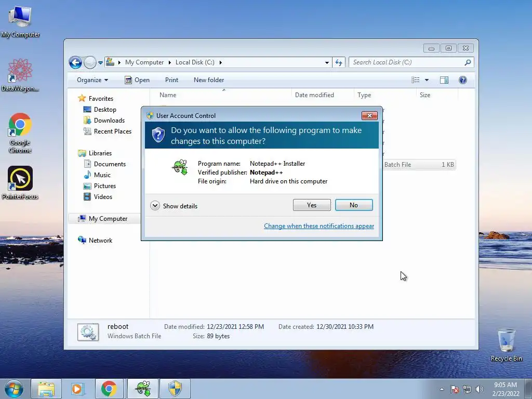Click the Notepad++ installer chameleon icon in the dialog
This screenshot has width=532, height=399.
[180, 167]
